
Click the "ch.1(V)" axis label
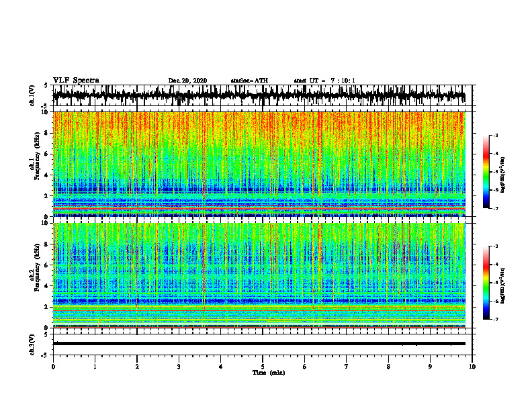pyautogui.click(x=32, y=95)
